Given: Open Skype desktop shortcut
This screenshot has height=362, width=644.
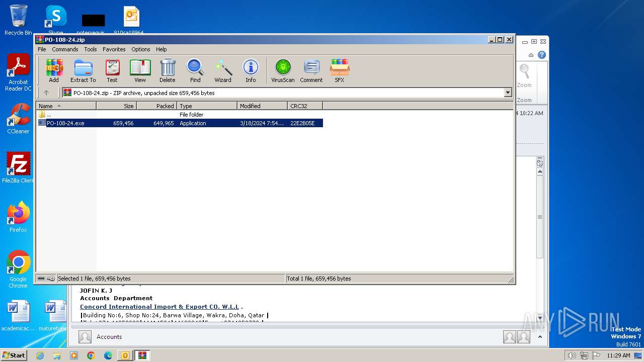Looking at the screenshot, I should [55, 20].
